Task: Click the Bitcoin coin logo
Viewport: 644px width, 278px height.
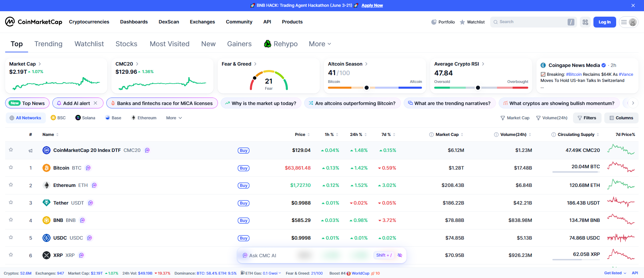Action: point(47,168)
